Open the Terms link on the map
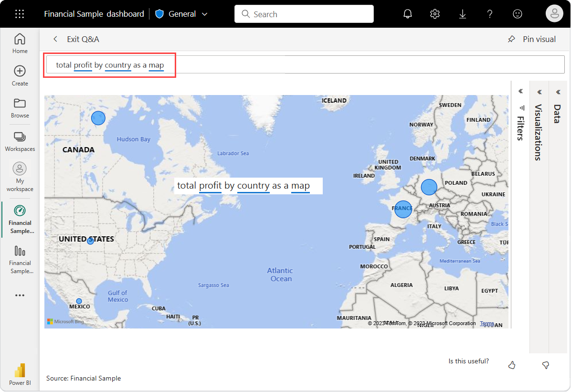Viewport: 571px width, 392px height. tap(486, 323)
